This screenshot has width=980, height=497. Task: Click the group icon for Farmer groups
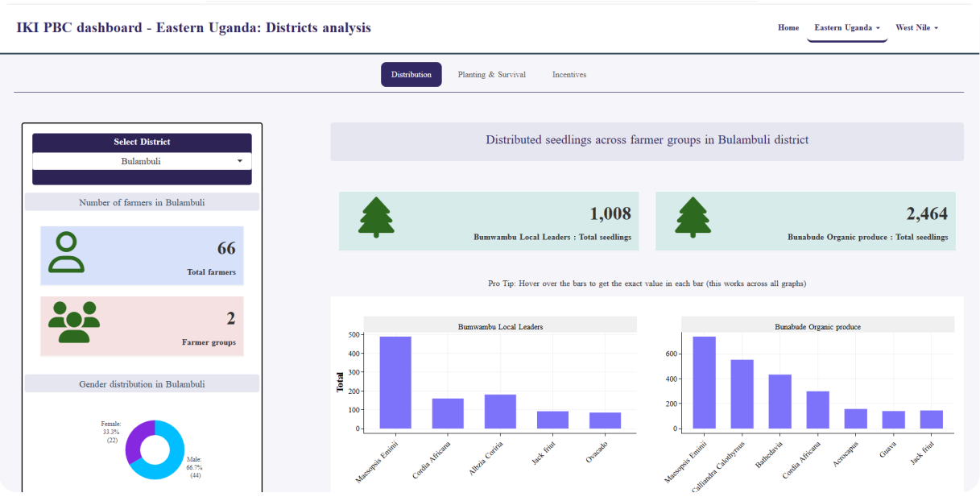(73, 322)
